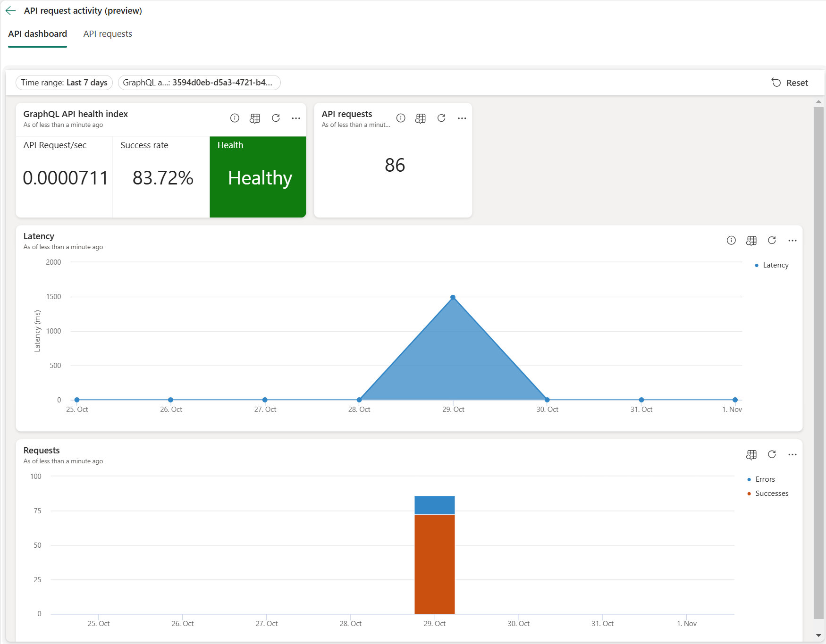Image resolution: width=826 pixels, height=644 pixels.
Task: Select the API dashboard tab
Action: tap(37, 33)
